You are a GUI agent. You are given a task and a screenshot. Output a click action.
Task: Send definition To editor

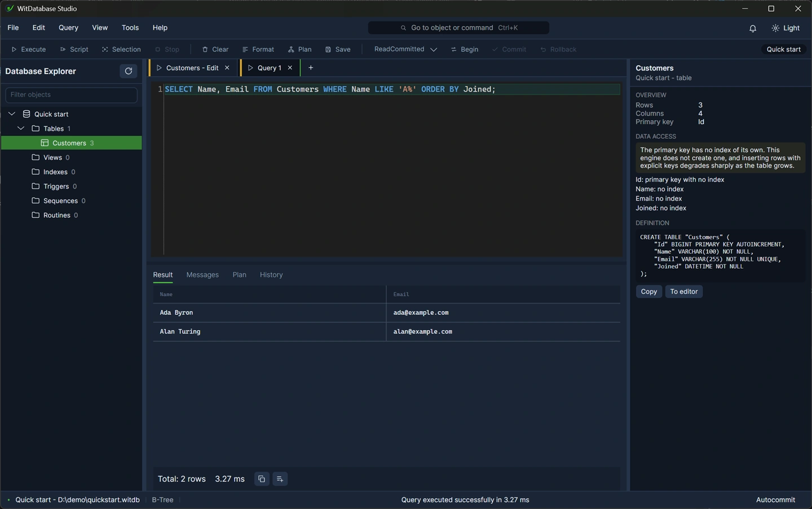pos(684,292)
